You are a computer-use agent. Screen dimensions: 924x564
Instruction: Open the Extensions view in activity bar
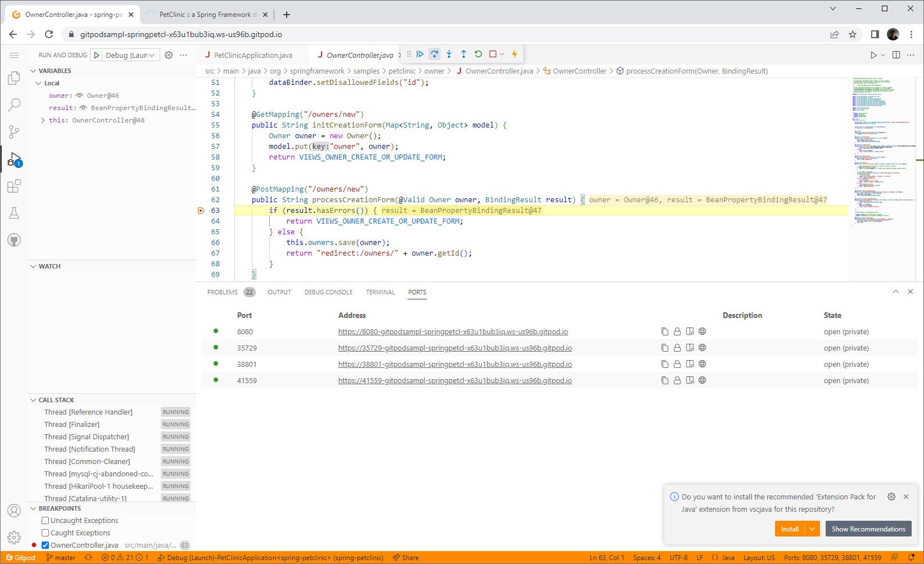coord(14,186)
